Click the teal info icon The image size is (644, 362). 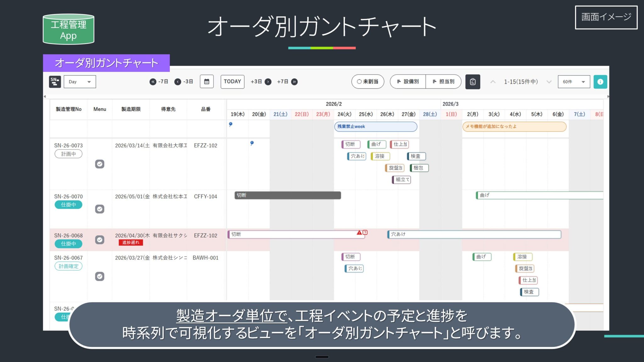point(600,82)
